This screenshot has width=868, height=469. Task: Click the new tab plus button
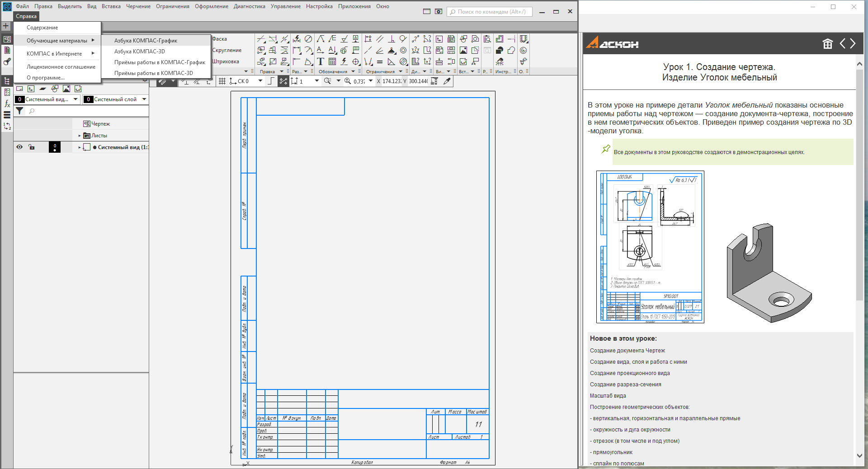point(6,26)
